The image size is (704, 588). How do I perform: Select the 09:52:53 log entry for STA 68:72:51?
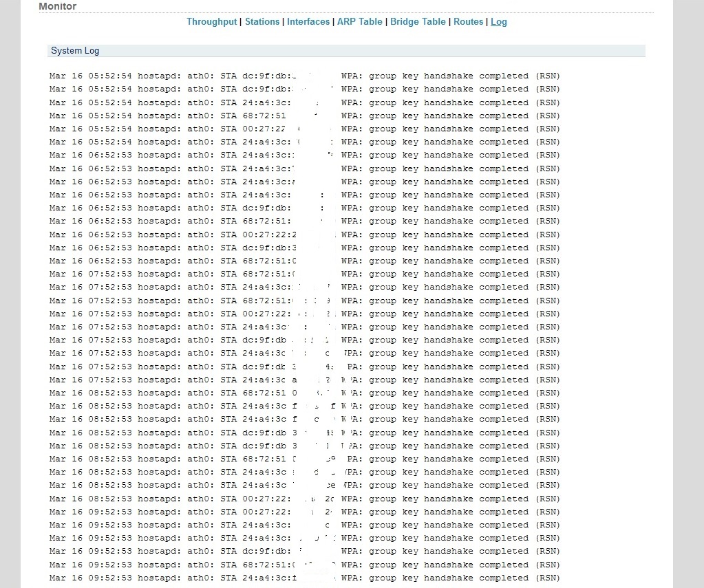tap(304, 565)
